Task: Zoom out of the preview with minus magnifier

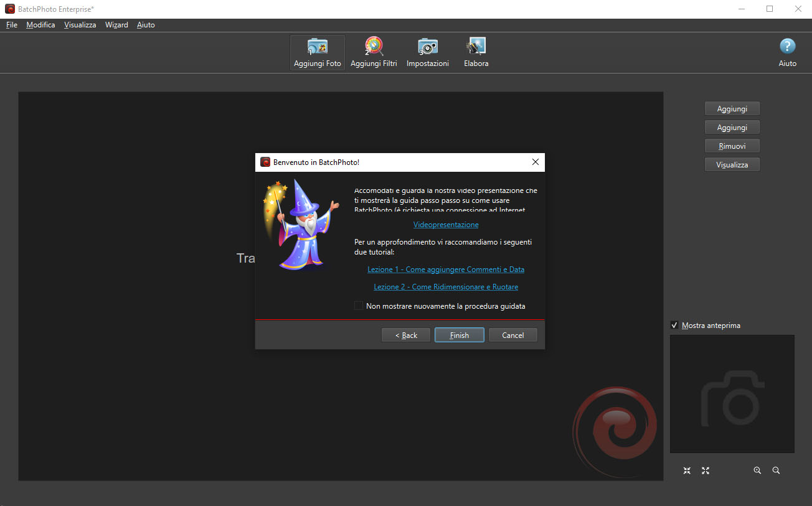Action: click(776, 471)
